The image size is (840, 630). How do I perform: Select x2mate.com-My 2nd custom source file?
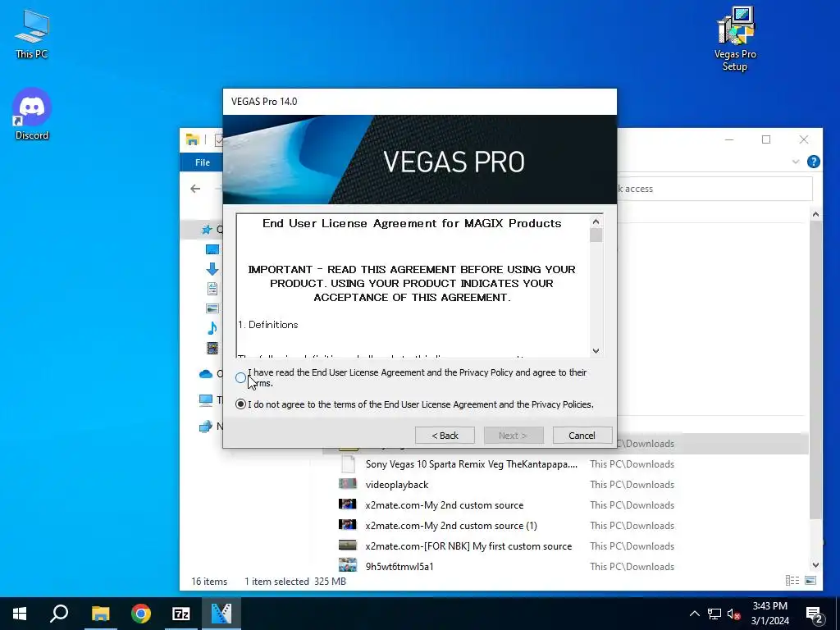click(x=444, y=505)
